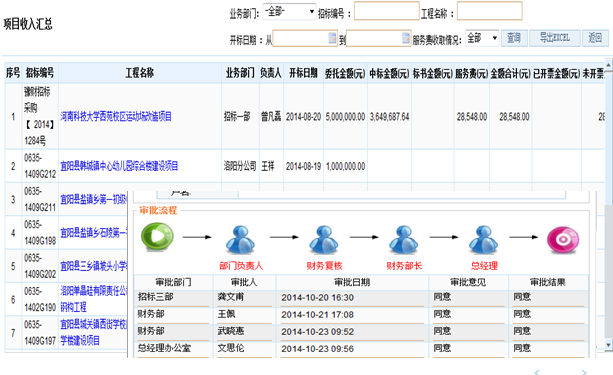The image size is (613, 375).
Task: Click the 工程名称 column header
Action: pos(140,73)
